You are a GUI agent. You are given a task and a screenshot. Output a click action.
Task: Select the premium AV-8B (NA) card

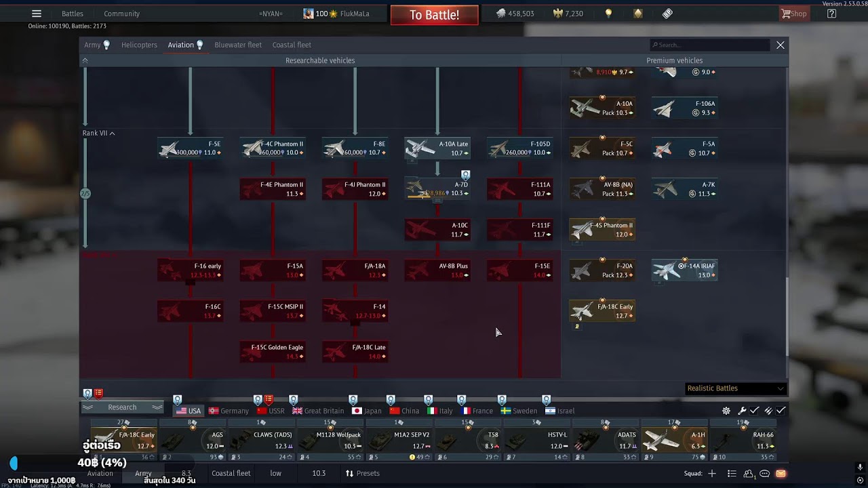coord(602,189)
